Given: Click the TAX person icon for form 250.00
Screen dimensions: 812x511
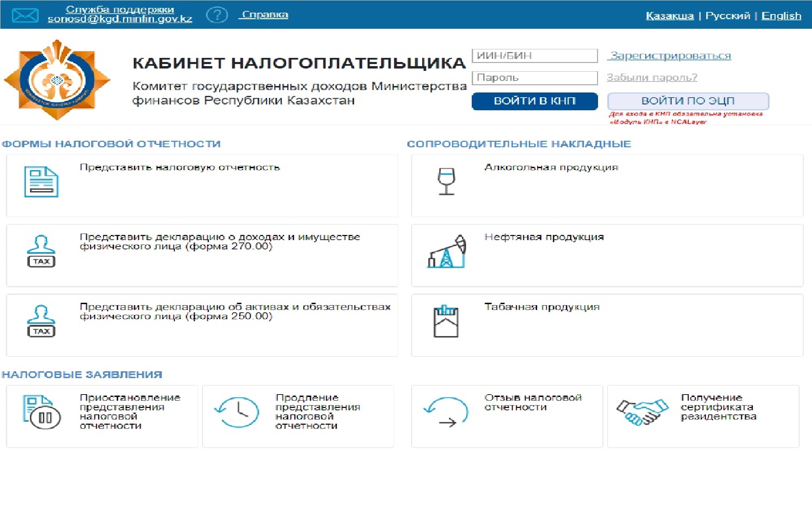Looking at the screenshot, I should coord(41,321).
